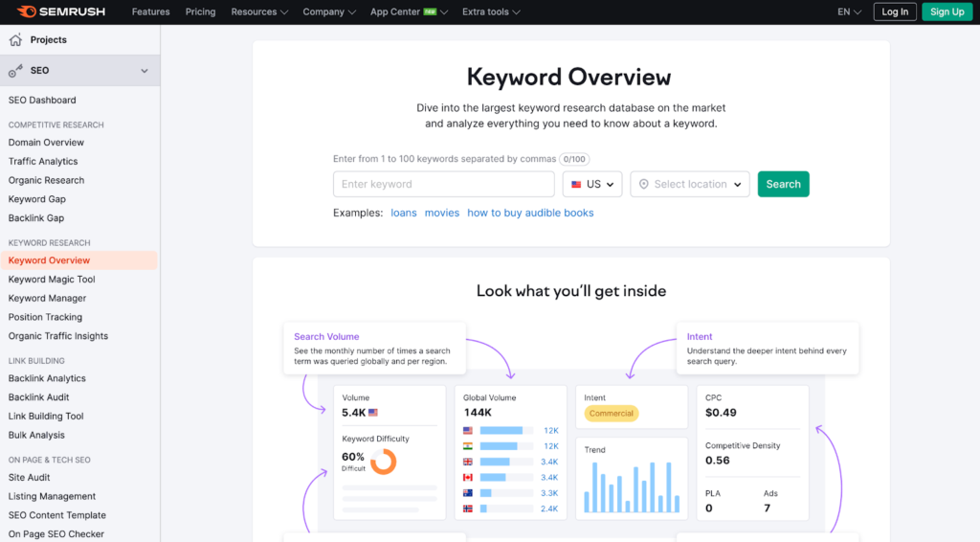The height and width of the screenshot is (542, 980).
Task: Click the KEYWORD RESEARCH section label
Action: point(50,242)
